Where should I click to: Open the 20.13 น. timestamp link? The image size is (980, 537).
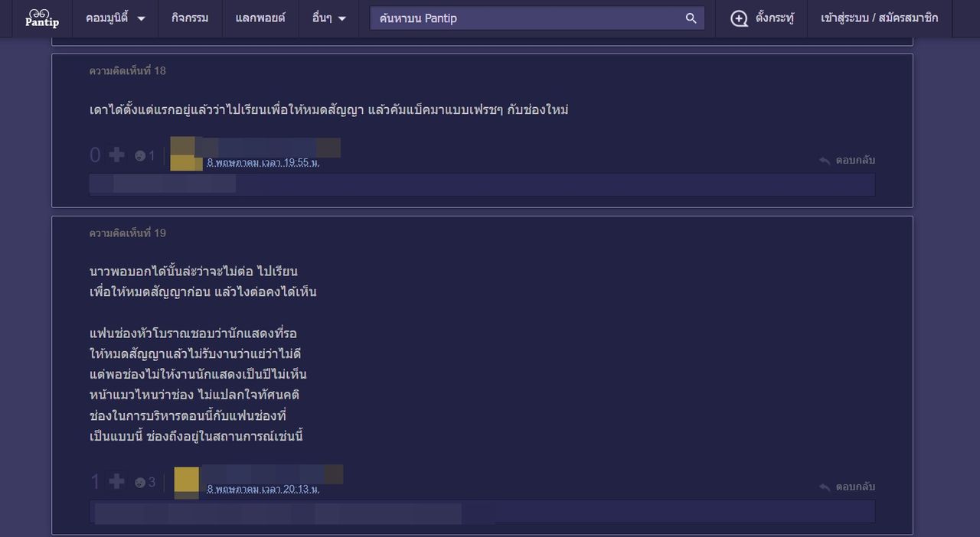263,490
